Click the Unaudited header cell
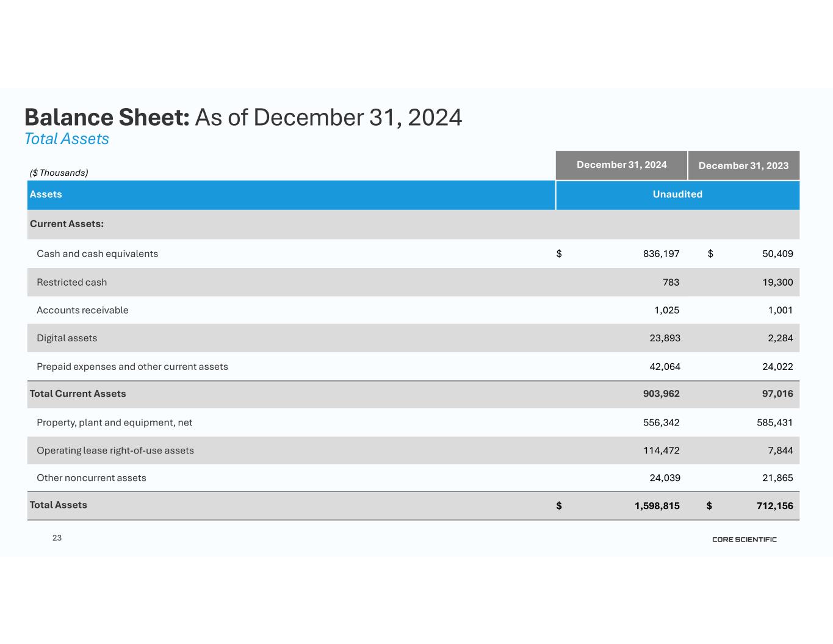 click(x=677, y=194)
